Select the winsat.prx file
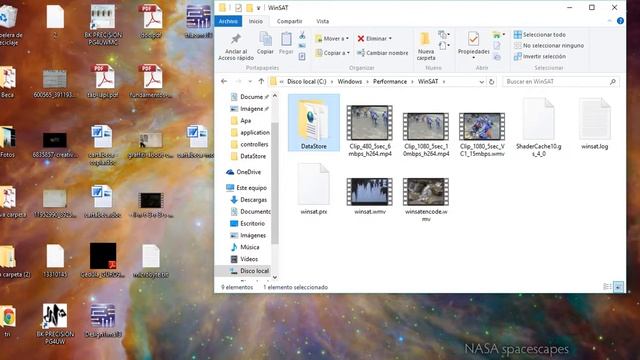 click(x=313, y=189)
